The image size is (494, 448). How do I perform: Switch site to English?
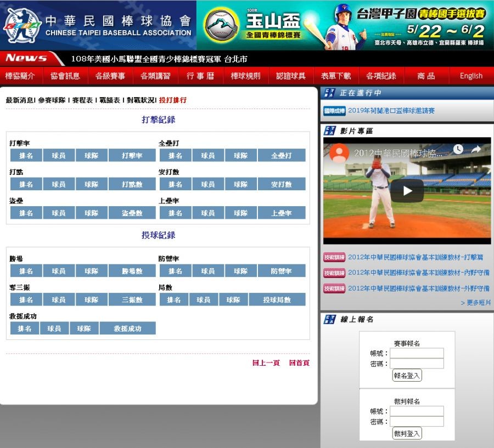tap(471, 76)
